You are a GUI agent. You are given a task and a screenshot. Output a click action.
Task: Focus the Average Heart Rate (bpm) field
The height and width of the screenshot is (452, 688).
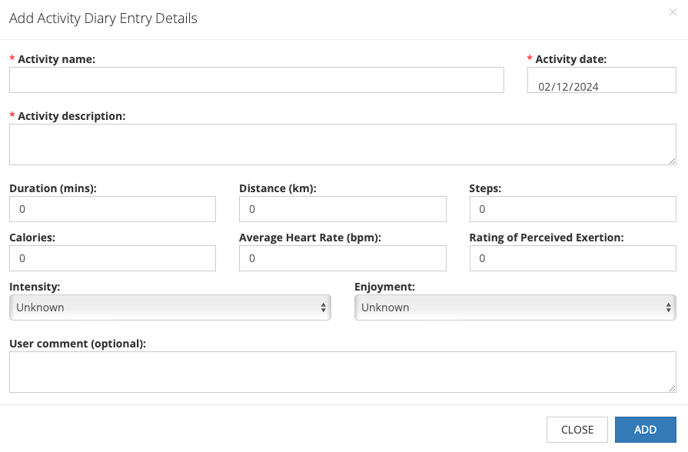[342, 258]
